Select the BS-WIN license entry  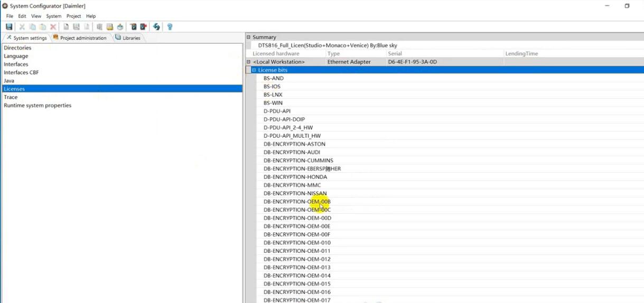[x=273, y=103]
